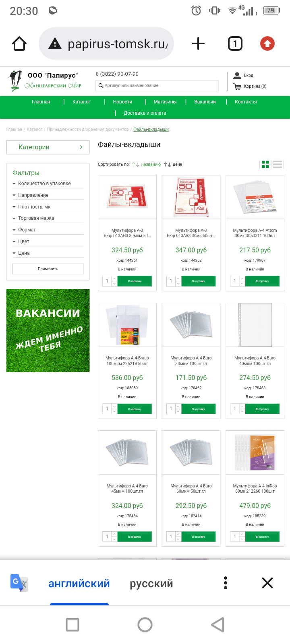Open the Категории dropdown

[48, 147]
